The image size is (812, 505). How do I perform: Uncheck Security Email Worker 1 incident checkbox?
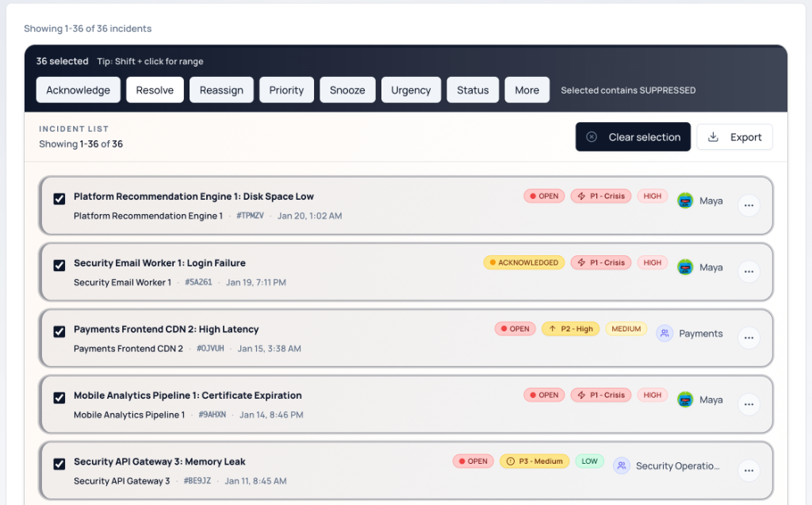click(59, 266)
